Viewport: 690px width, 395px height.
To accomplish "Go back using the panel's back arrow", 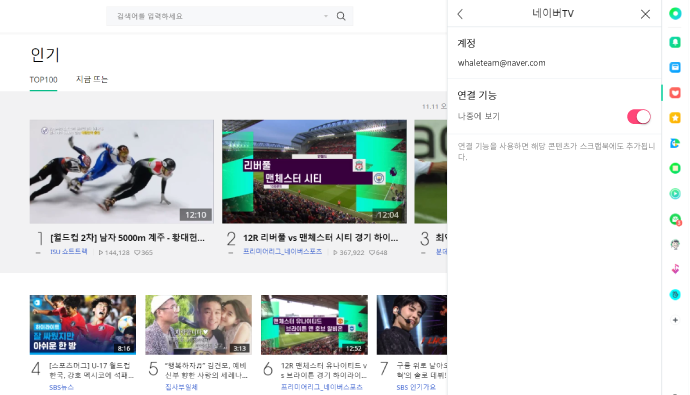I will 460,14.
